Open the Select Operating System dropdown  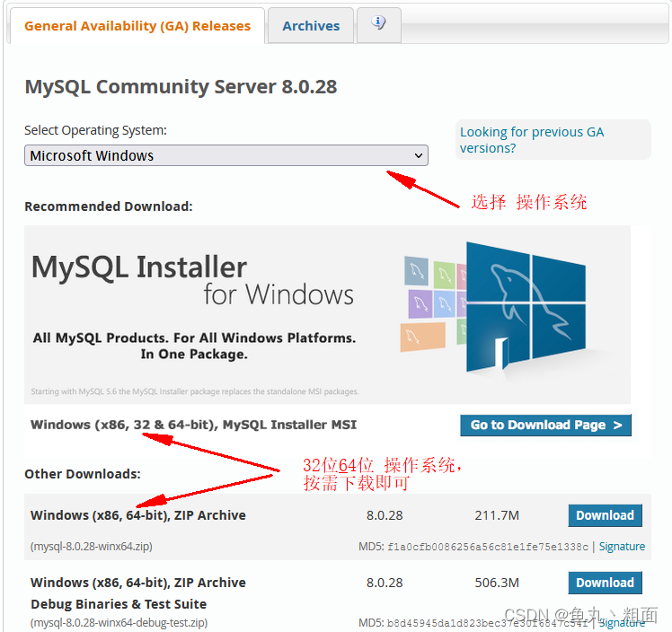[x=226, y=155]
